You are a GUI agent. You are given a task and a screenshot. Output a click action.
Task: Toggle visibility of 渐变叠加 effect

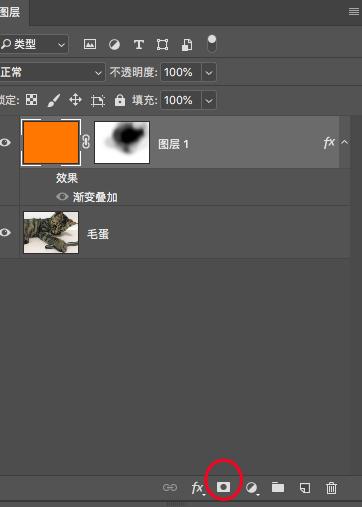pos(62,196)
